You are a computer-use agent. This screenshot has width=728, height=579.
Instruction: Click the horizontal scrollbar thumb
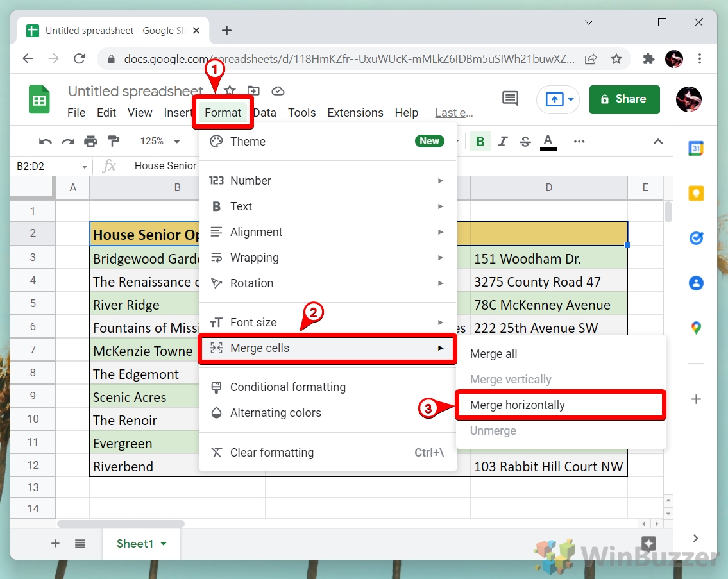121,524
